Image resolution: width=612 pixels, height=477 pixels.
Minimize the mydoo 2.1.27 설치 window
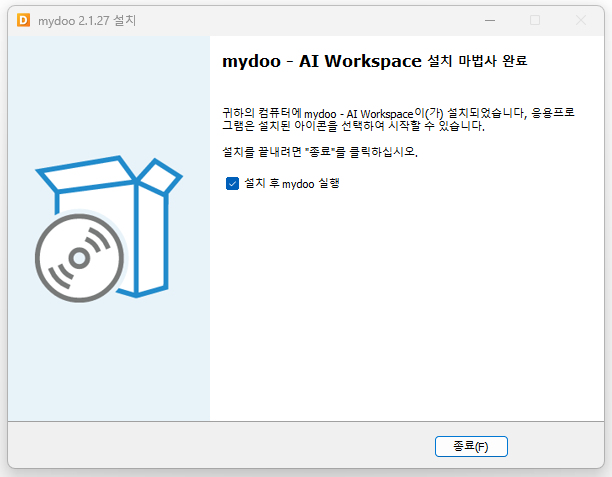pos(490,20)
